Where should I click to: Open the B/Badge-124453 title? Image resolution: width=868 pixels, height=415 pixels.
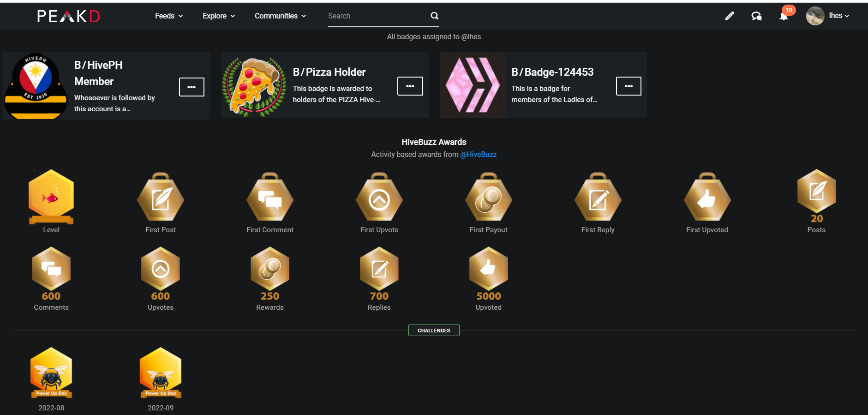[x=552, y=72]
